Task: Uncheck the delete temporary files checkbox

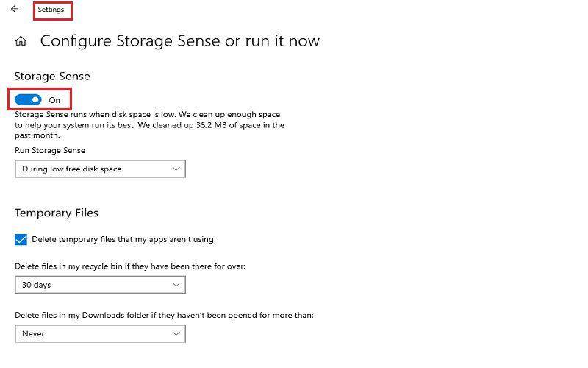Action: (21, 240)
